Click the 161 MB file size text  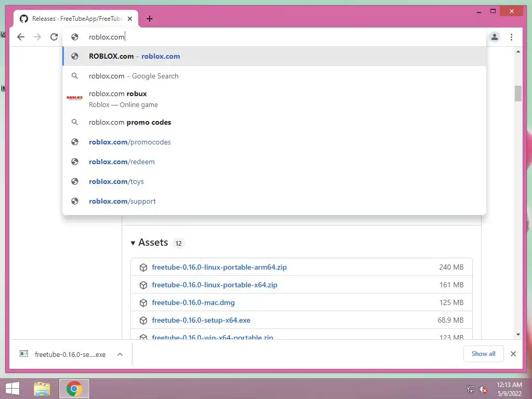pos(451,285)
